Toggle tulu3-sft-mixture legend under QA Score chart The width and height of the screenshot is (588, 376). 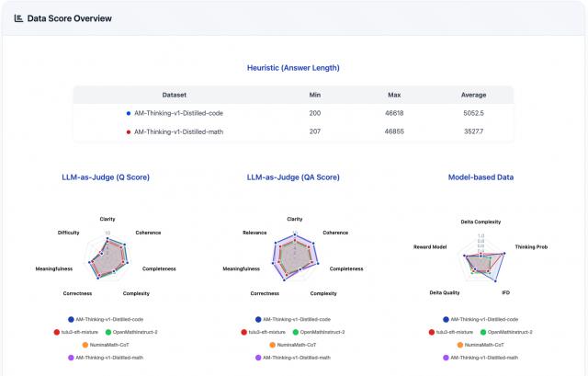(x=264, y=332)
